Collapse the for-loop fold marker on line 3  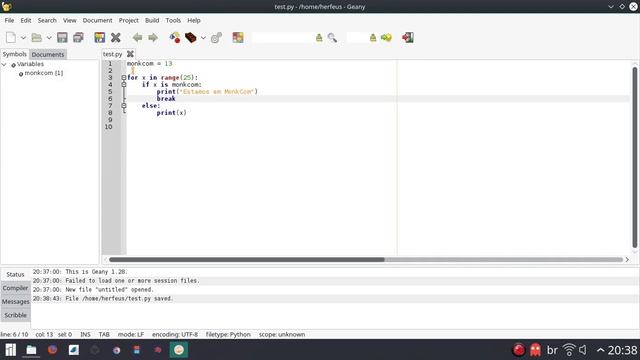point(124,78)
